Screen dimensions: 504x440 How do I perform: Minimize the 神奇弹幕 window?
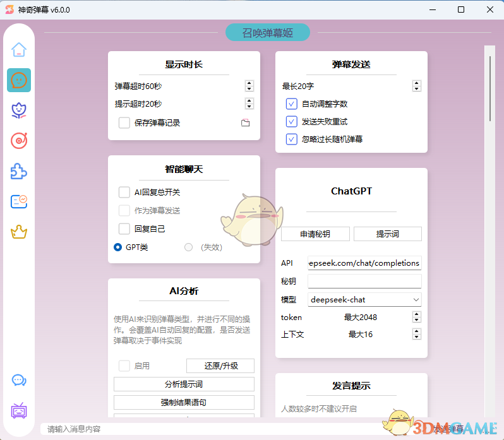point(433,9)
